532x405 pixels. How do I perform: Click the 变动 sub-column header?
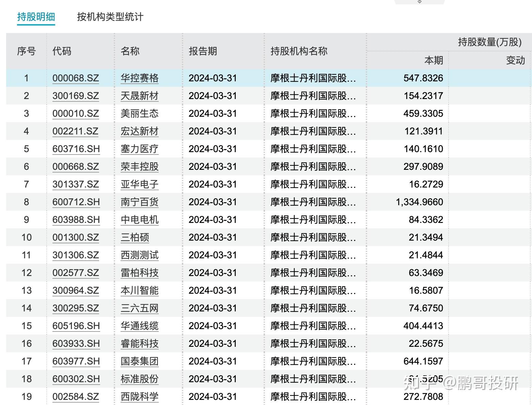click(515, 60)
